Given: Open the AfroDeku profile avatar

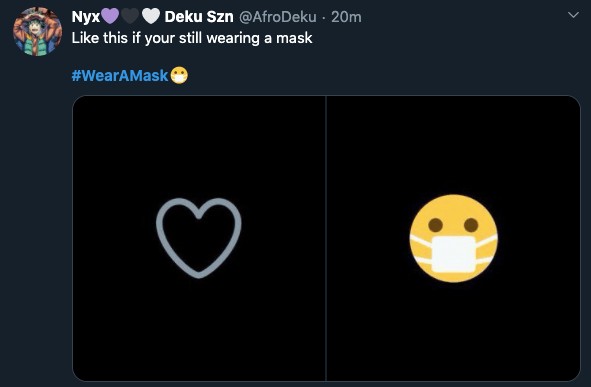Looking at the screenshot, I should tap(37, 32).
